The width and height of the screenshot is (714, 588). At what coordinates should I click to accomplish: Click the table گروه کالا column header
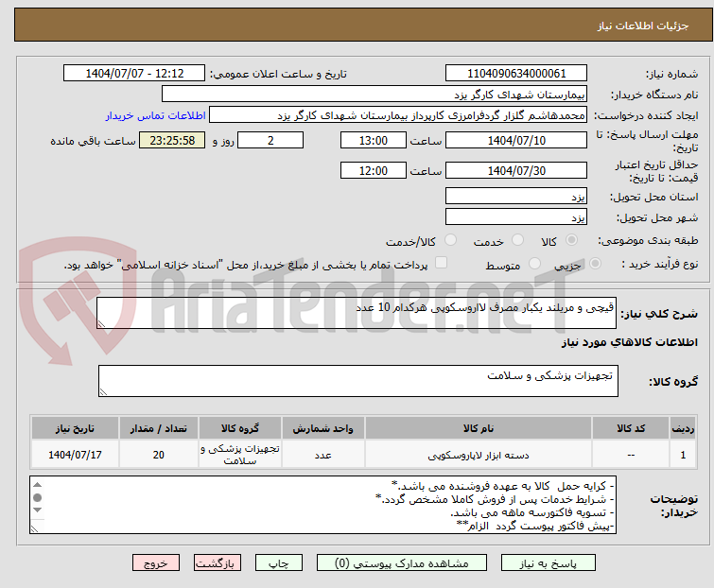(240, 428)
